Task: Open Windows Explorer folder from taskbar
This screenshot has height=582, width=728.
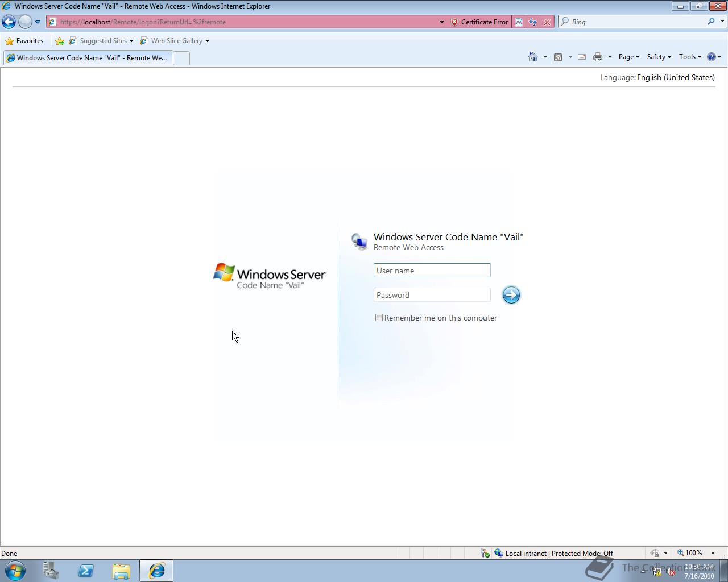Action: [121, 571]
